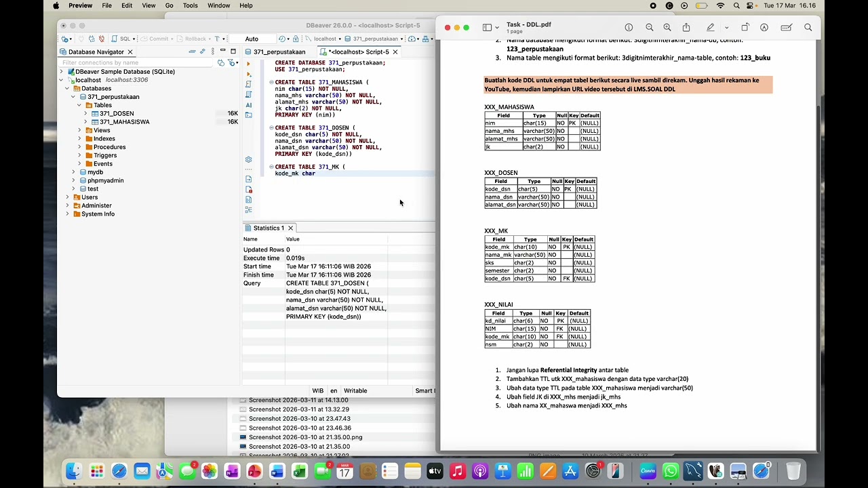Open the gear settings in SQL editor sidebar
Viewport: 868px width, 488px height.
coord(248,159)
